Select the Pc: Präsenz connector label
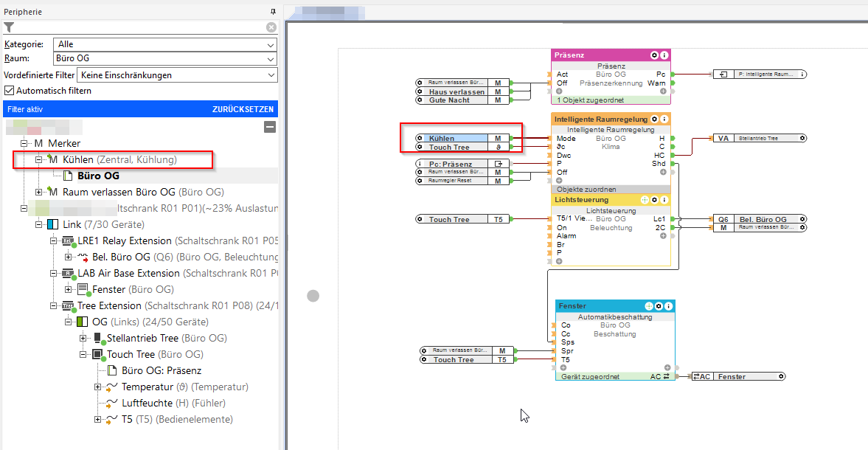 click(451, 164)
